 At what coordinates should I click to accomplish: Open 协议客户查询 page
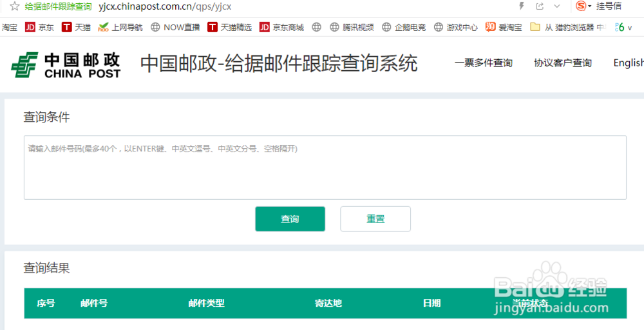(563, 63)
